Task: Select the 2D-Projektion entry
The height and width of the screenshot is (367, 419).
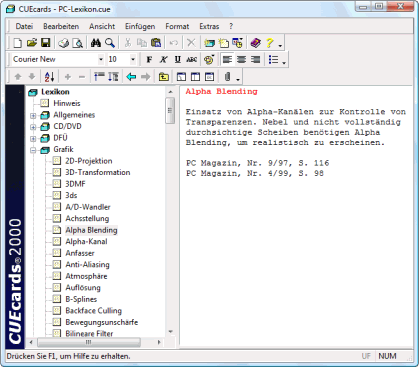Action: [89, 161]
